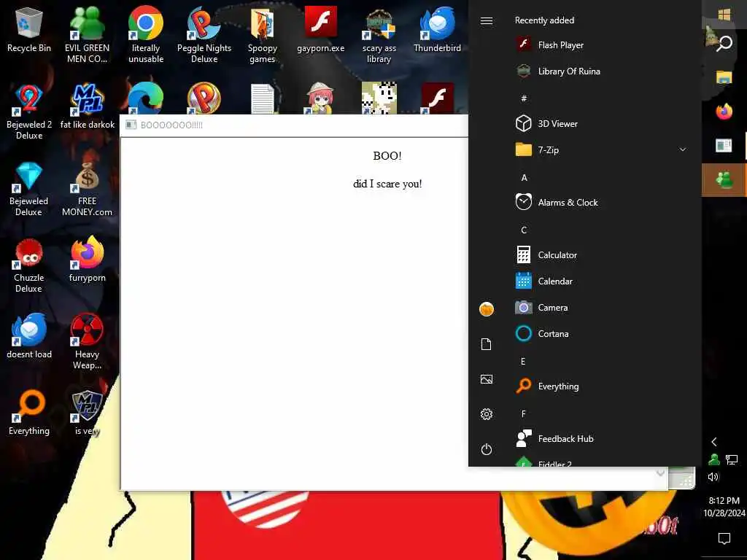Viewport: 747px width, 560px height.
Task: Expand the 7-Zip folder chevron
Action: (x=682, y=149)
